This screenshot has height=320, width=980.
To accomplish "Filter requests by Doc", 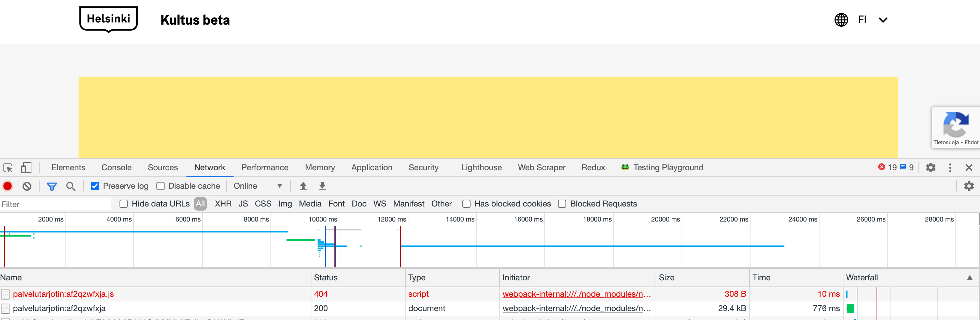I will click(359, 204).
